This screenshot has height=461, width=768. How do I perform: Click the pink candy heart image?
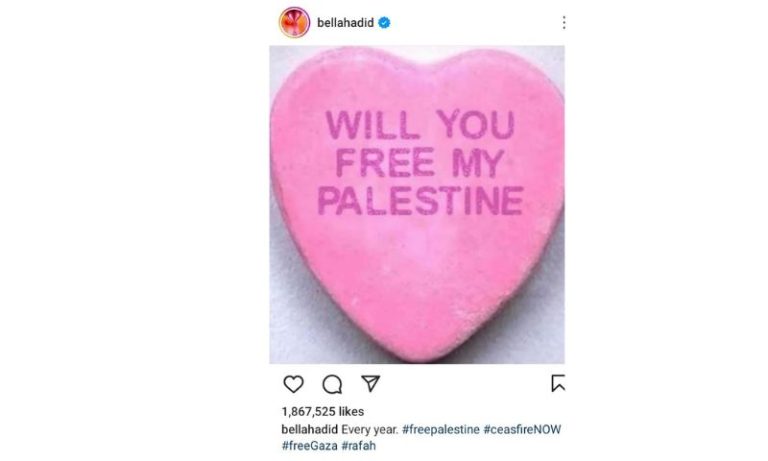(x=417, y=205)
